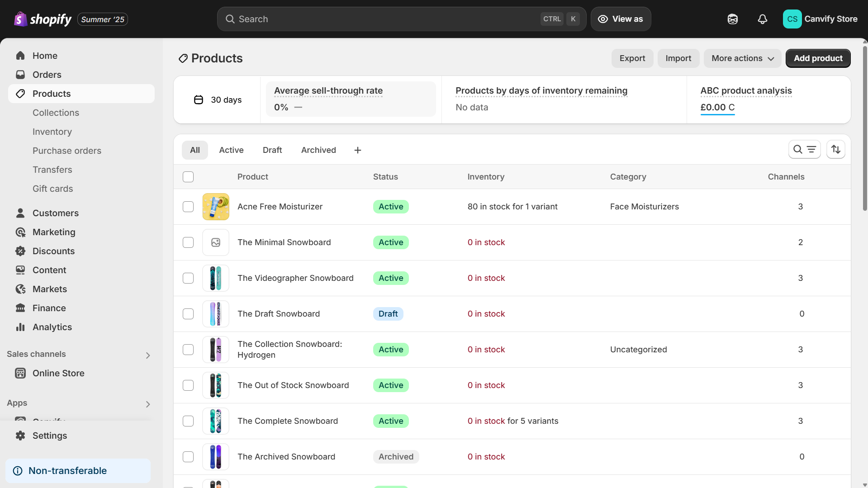The image size is (868, 488).
Task: Switch to the Draft tab
Action: click(x=272, y=150)
